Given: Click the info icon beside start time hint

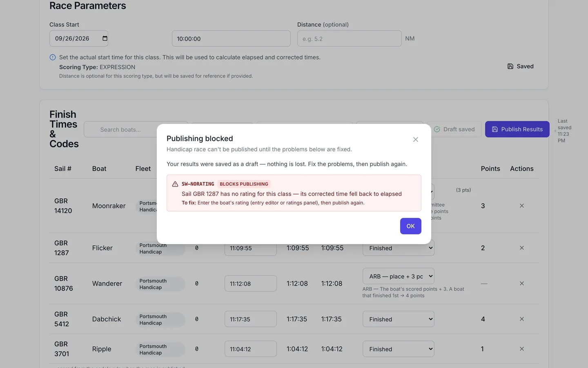Looking at the screenshot, I should click(x=53, y=57).
